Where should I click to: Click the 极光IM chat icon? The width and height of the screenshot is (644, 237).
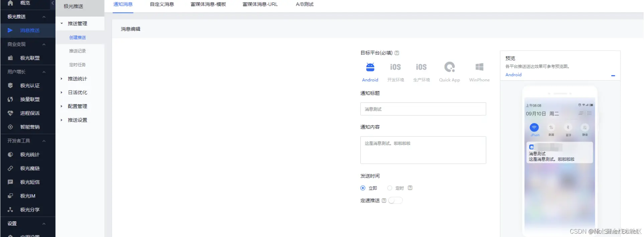[x=10, y=196]
